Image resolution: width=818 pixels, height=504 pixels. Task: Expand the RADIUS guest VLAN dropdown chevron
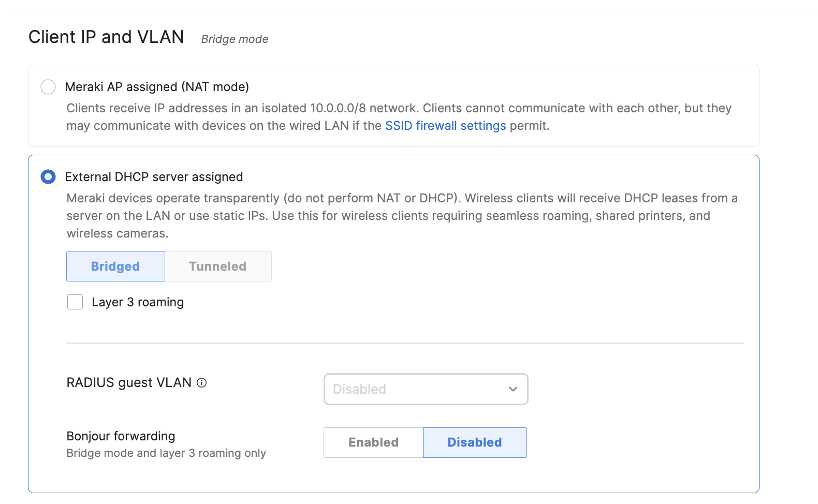coord(513,389)
